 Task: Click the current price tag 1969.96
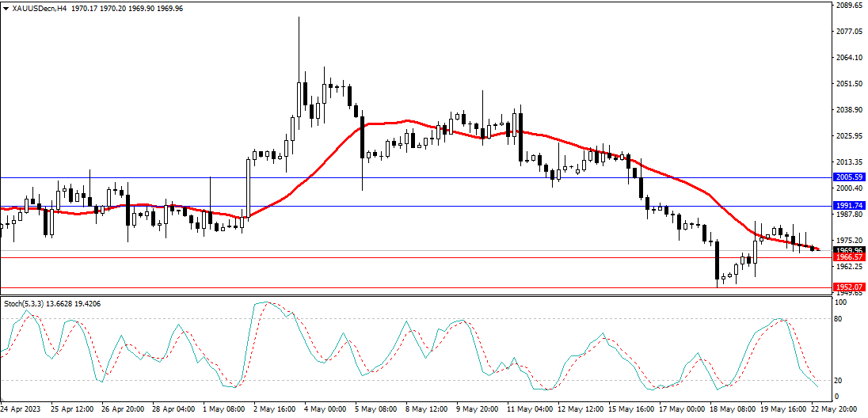[x=849, y=250]
